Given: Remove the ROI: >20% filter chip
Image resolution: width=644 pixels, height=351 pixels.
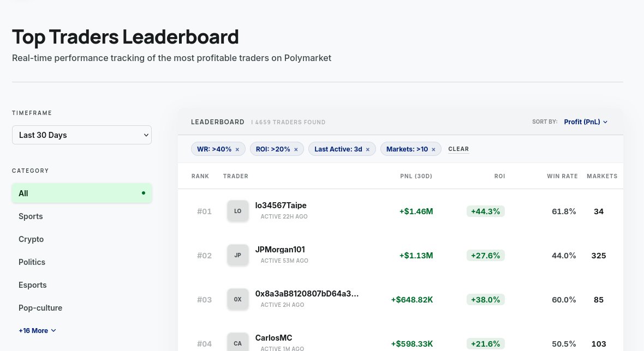Looking at the screenshot, I should pyautogui.click(x=296, y=149).
